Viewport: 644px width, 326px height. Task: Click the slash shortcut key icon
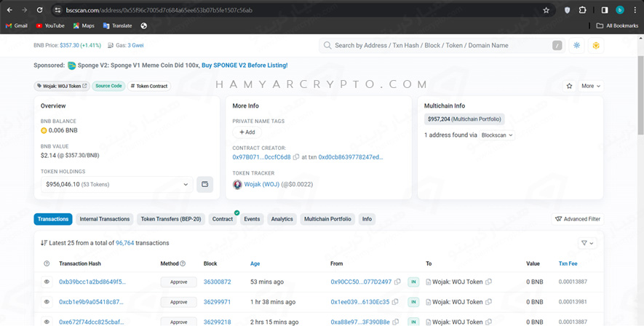[557, 46]
